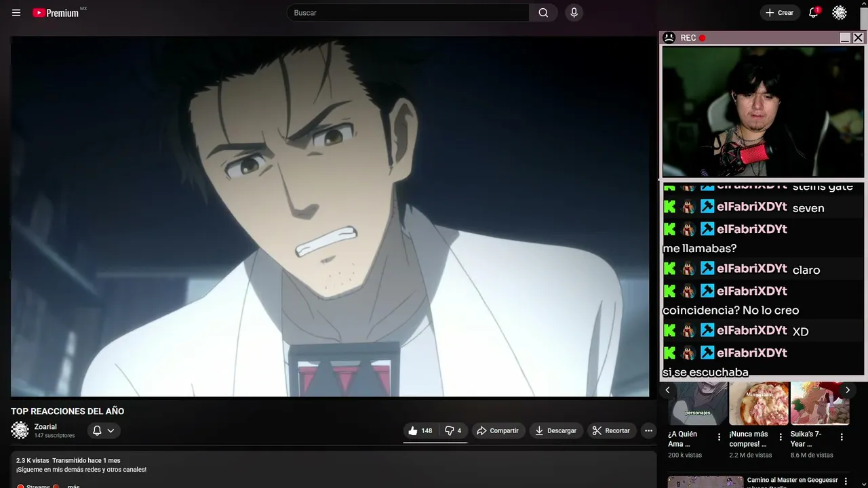Focus the Buscar search field
Screen dimensions: 868x488
tap(408, 13)
